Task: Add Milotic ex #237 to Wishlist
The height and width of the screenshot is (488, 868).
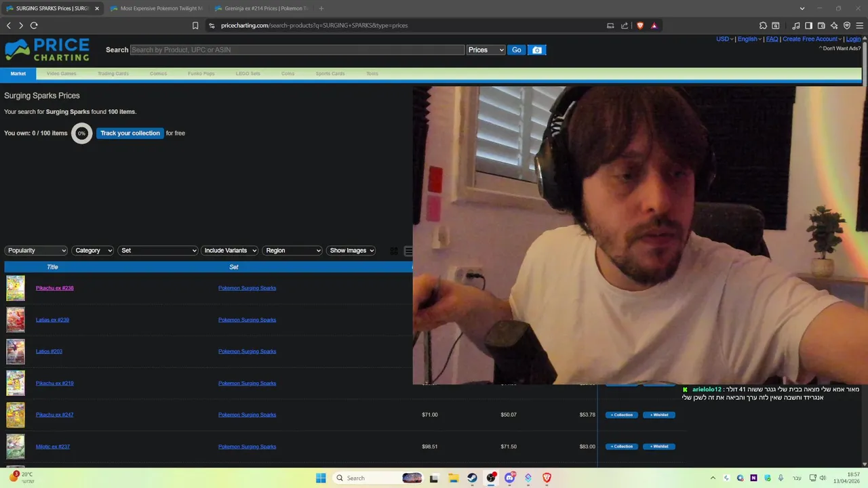Action: point(659,447)
